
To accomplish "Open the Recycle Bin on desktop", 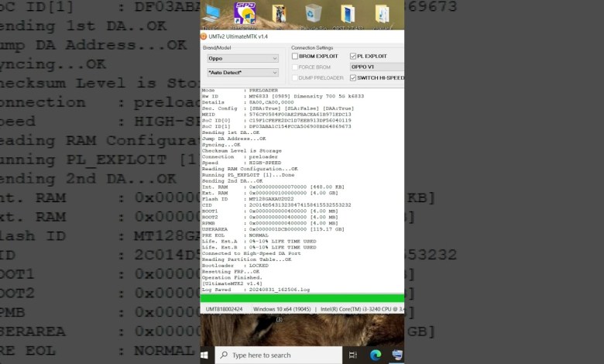I will click(314, 15).
